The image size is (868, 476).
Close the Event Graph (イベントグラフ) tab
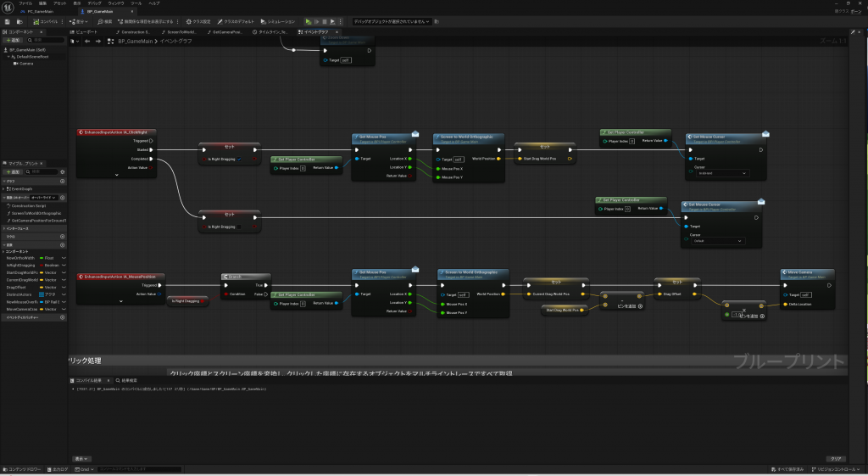click(x=337, y=32)
